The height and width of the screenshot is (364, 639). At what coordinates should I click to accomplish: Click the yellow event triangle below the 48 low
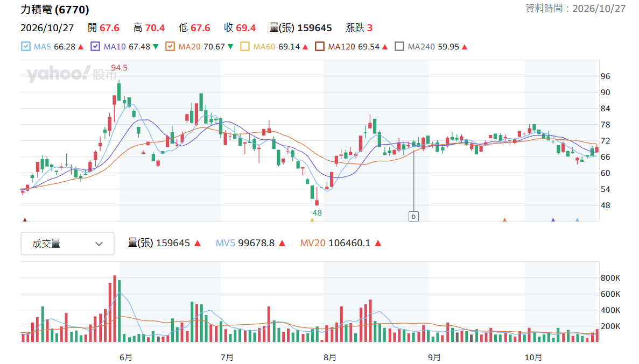point(312,220)
